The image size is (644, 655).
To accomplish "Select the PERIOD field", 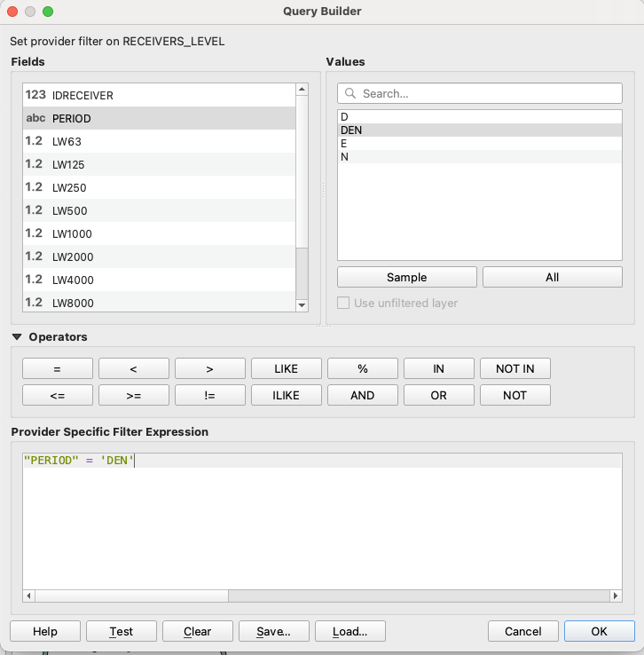I will (x=159, y=118).
